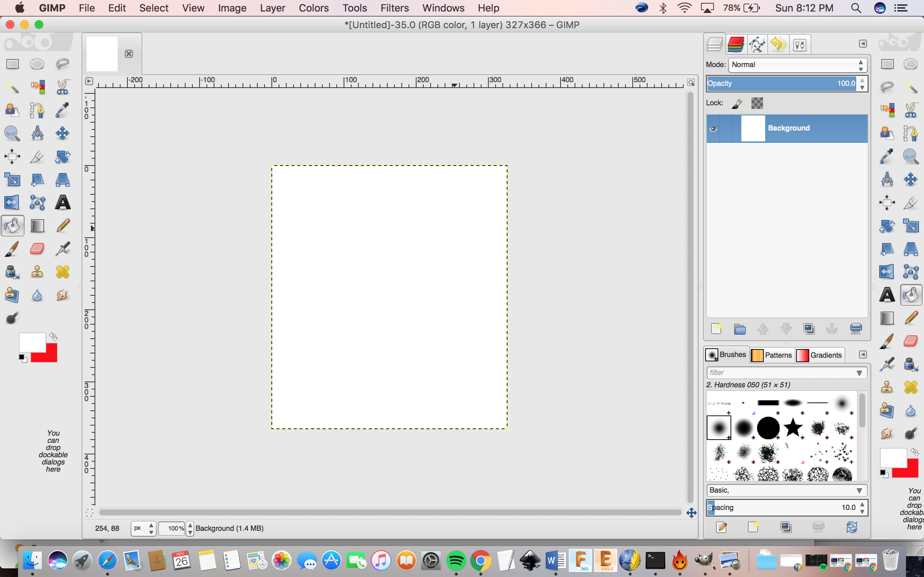Select the star brush thumbnail
The image size is (924, 577).
click(793, 427)
